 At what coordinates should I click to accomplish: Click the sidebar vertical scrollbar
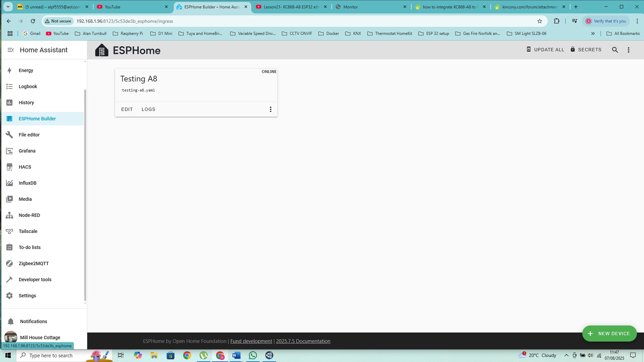[x=85, y=194]
